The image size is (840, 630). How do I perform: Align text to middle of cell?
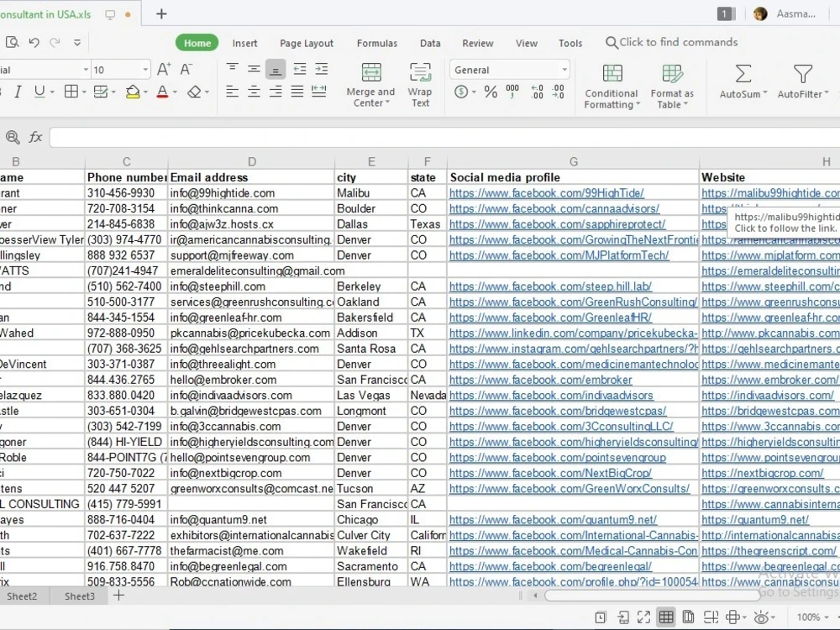[254, 69]
